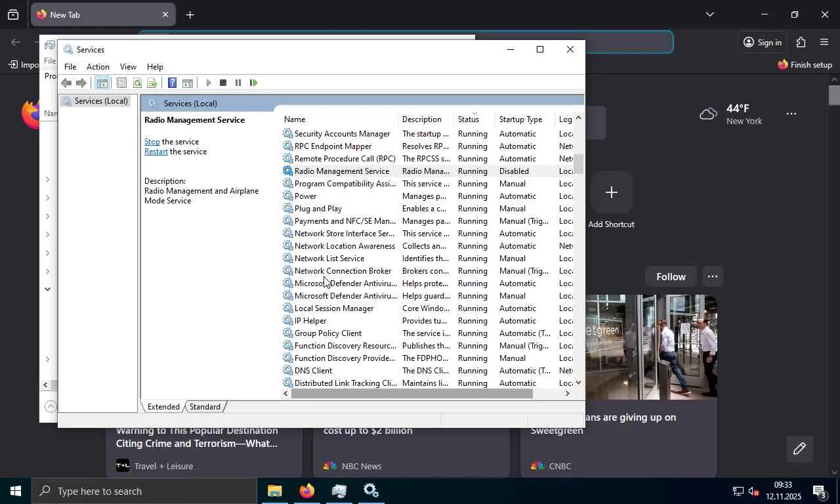Open more options beside the Follow button
This screenshot has width=840, height=504.
[x=713, y=276]
